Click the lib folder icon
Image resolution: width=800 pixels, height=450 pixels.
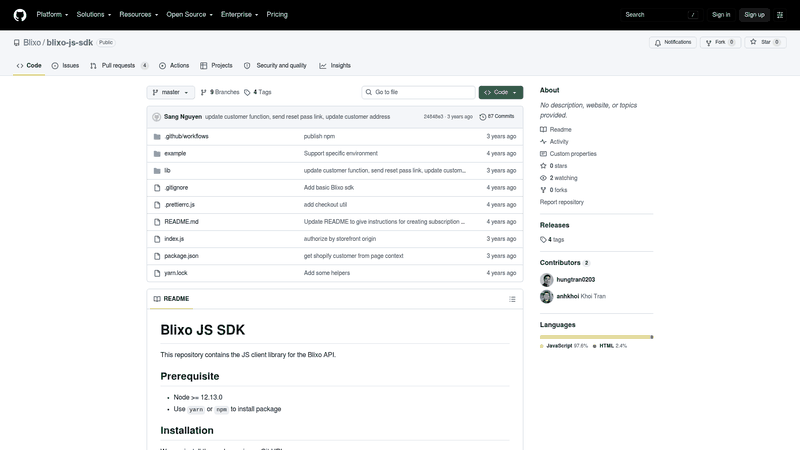pyautogui.click(x=157, y=171)
